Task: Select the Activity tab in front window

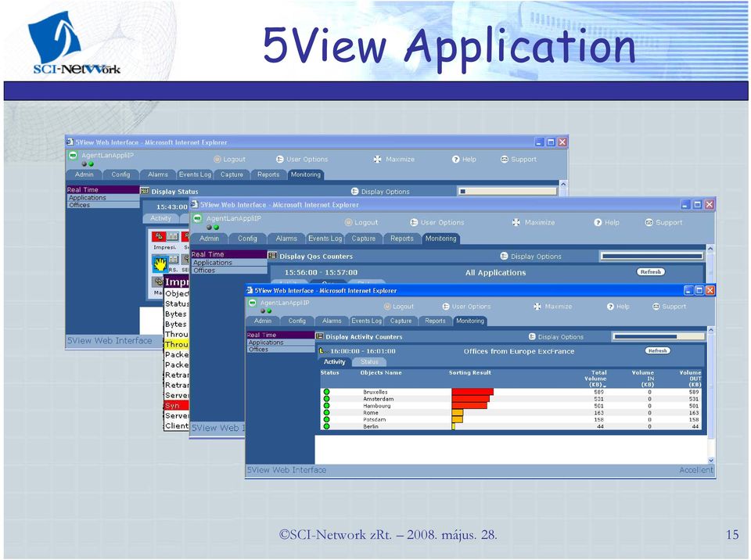Action: pyautogui.click(x=334, y=362)
